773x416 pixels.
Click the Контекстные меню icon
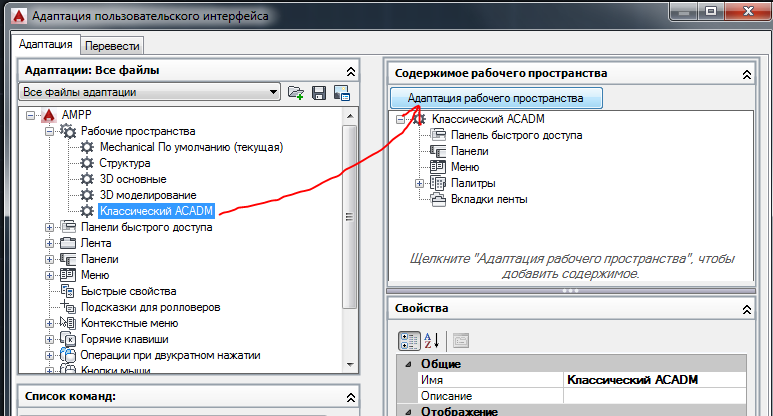click(x=68, y=323)
